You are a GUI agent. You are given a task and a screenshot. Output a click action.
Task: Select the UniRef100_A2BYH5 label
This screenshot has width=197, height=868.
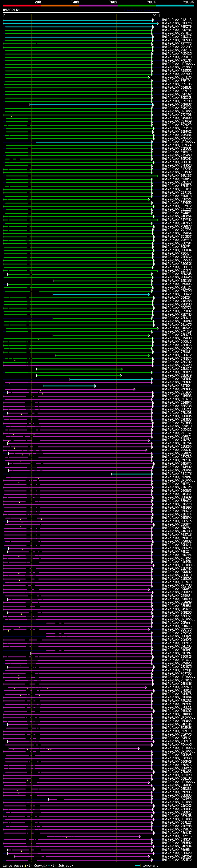[176, 315]
